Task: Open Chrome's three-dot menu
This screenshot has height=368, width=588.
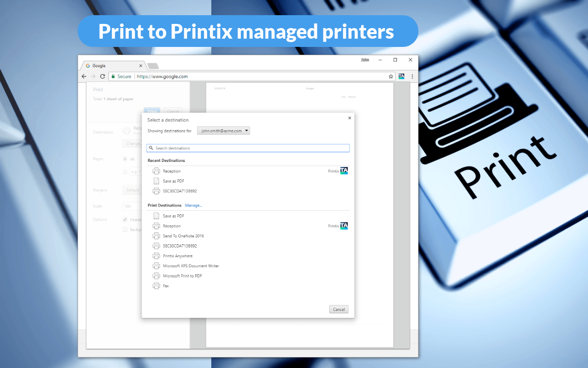Action: [x=412, y=76]
